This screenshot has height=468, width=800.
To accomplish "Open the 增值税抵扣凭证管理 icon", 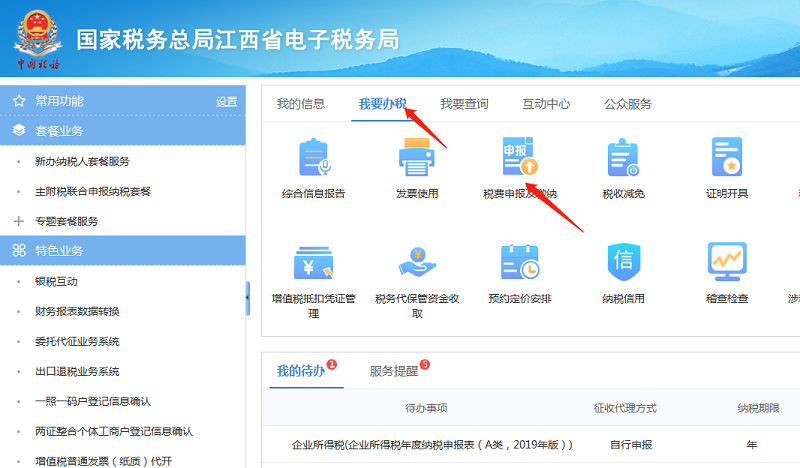I will (313, 263).
